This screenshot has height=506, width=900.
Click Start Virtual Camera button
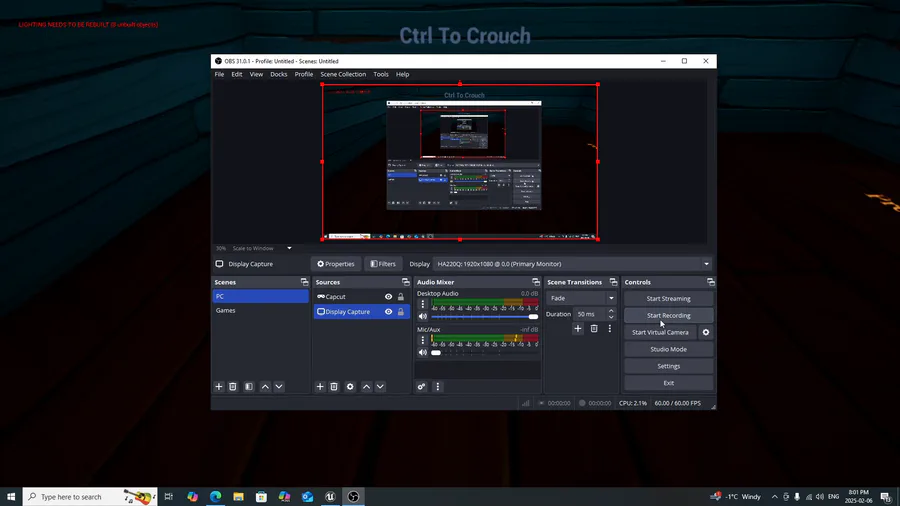tap(660, 332)
